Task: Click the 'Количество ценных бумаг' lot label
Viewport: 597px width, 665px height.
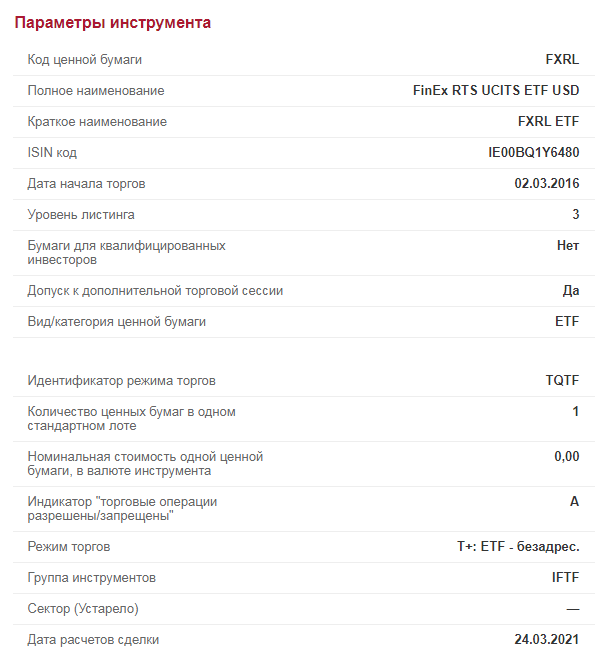Action: [131, 418]
